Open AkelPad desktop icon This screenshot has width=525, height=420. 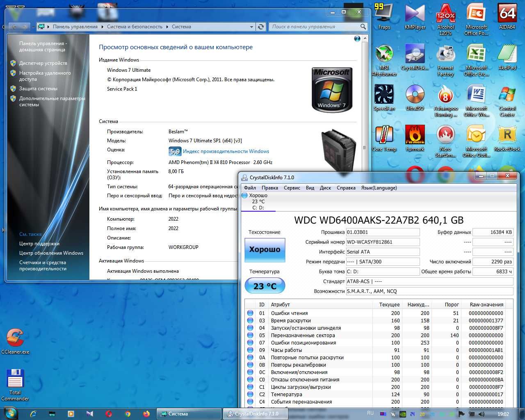(x=507, y=57)
